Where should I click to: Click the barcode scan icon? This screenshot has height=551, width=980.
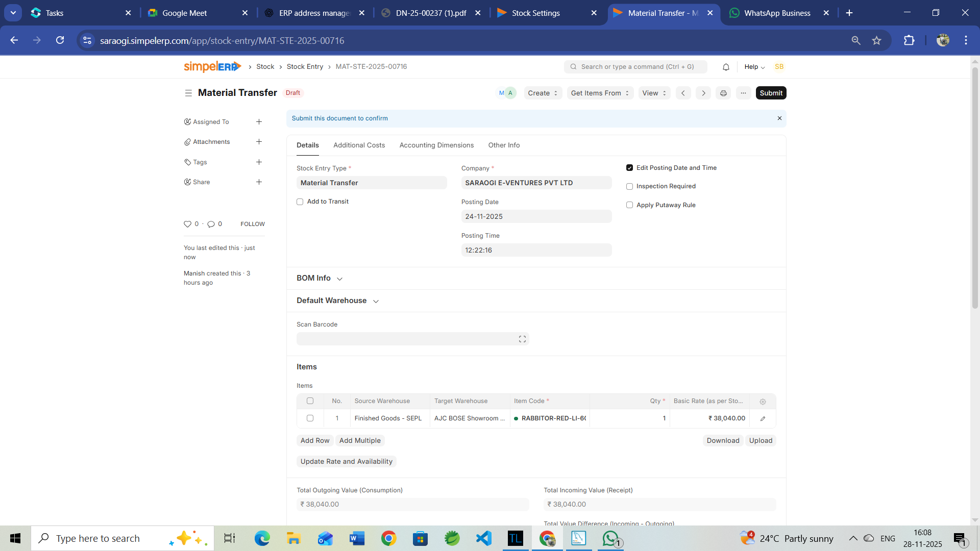tap(522, 339)
